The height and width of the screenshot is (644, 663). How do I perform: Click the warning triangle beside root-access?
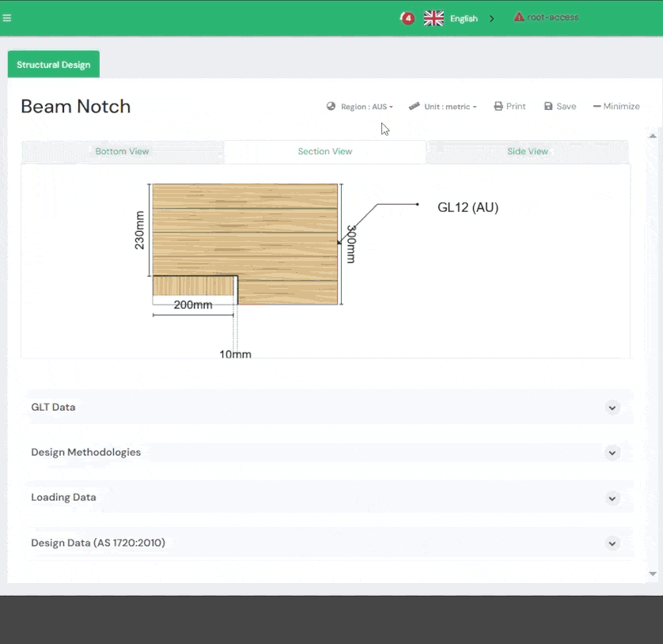519,17
